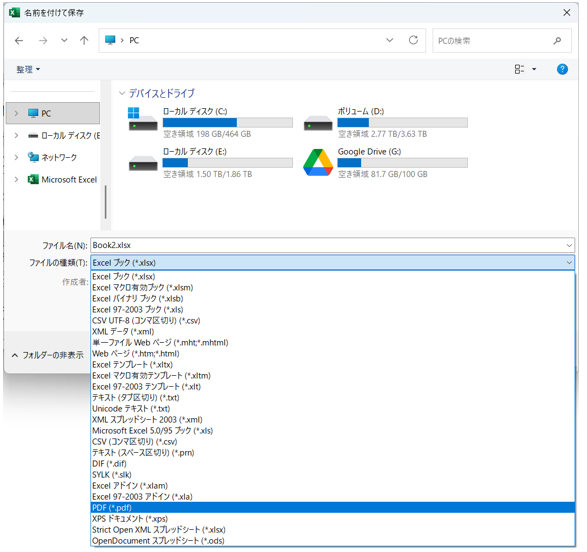Choose テキスト (タブ区切り) (*.txt)
Screen dimensions: 587x552
coord(333,397)
